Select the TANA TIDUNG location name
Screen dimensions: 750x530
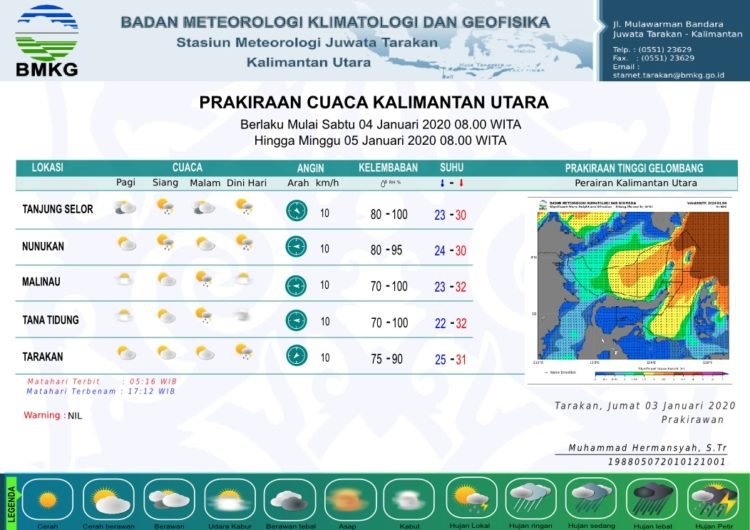click(50, 320)
